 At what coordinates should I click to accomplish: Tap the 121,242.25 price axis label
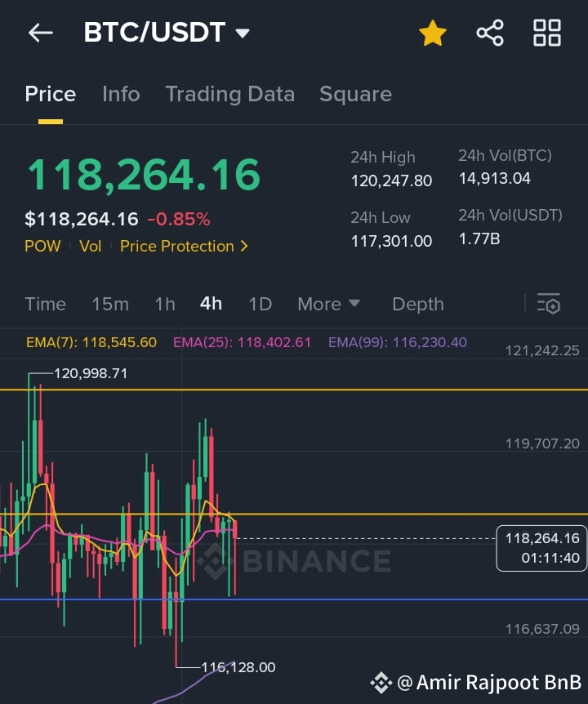point(542,350)
